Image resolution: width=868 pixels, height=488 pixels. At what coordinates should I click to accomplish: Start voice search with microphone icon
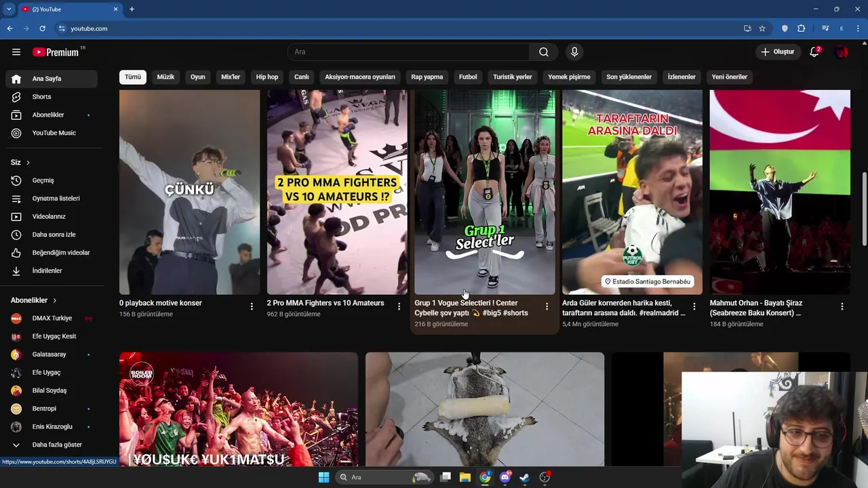coord(574,52)
